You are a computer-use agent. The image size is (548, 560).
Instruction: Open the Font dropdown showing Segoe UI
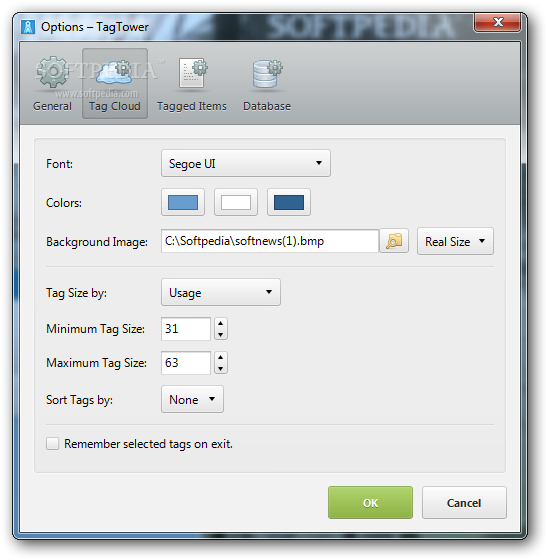pos(246,163)
